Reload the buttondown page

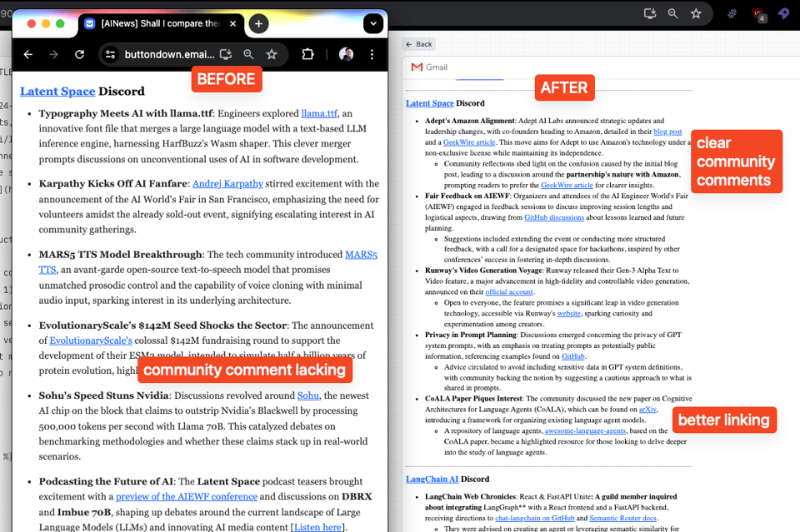point(80,54)
